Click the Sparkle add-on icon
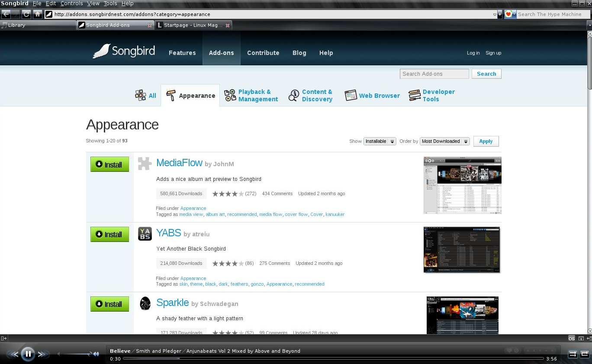The height and width of the screenshot is (364, 592). click(x=145, y=303)
